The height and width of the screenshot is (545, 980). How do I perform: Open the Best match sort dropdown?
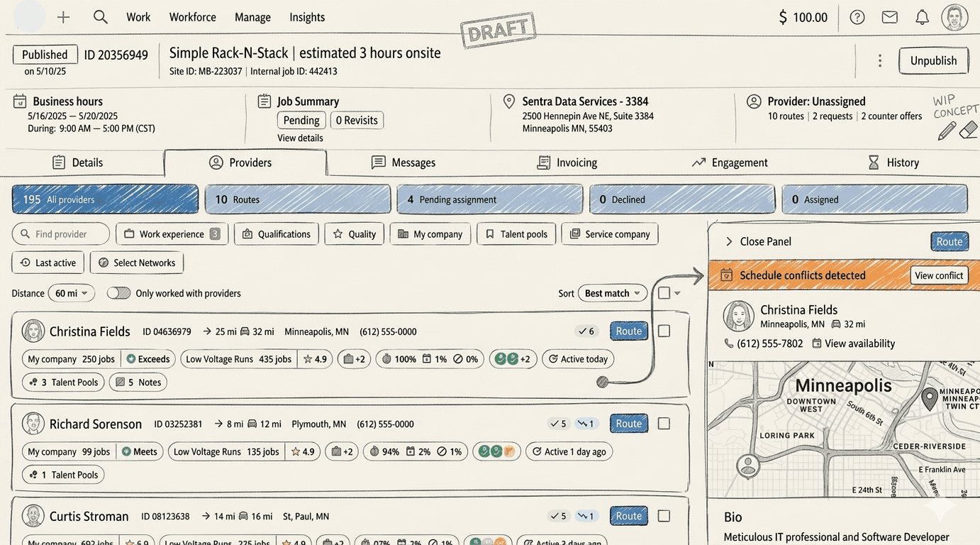pos(612,293)
